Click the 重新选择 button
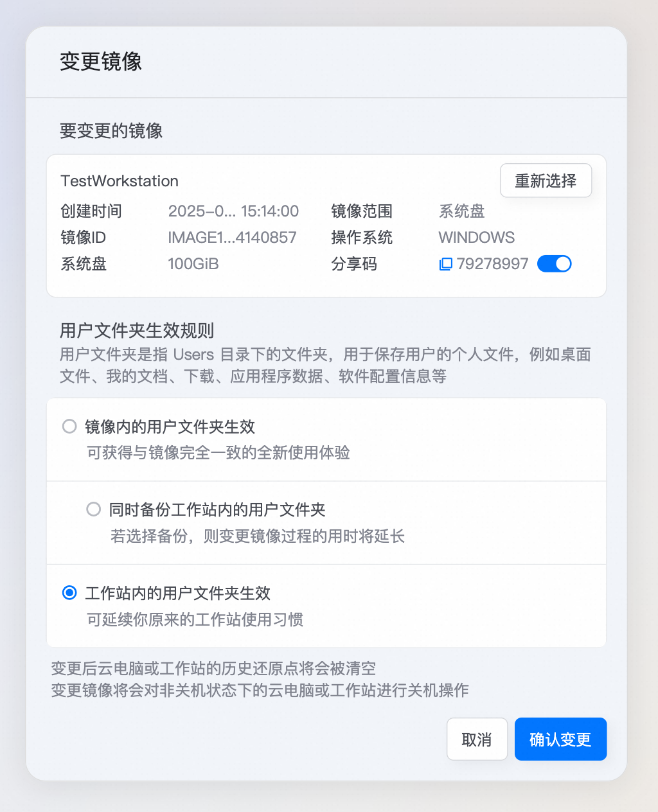The image size is (658, 812). [546, 181]
